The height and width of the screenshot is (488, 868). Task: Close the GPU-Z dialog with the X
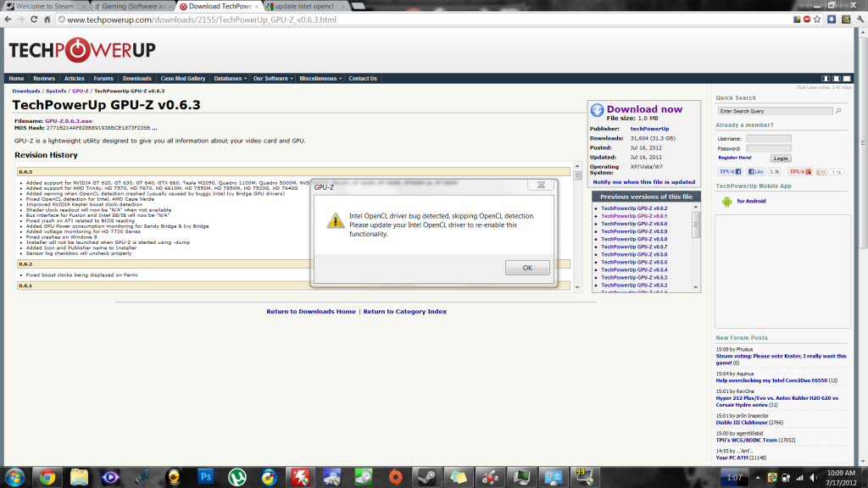coord(541,185)
